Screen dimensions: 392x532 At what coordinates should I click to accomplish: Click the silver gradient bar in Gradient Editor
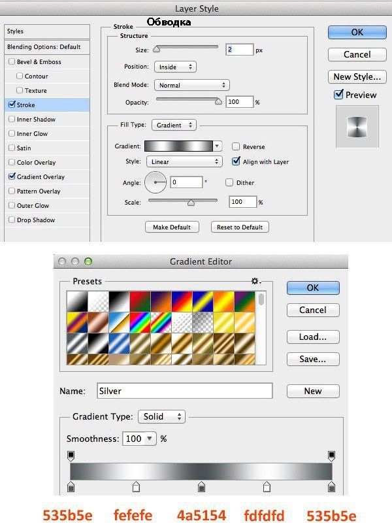(x=201, y=471)
